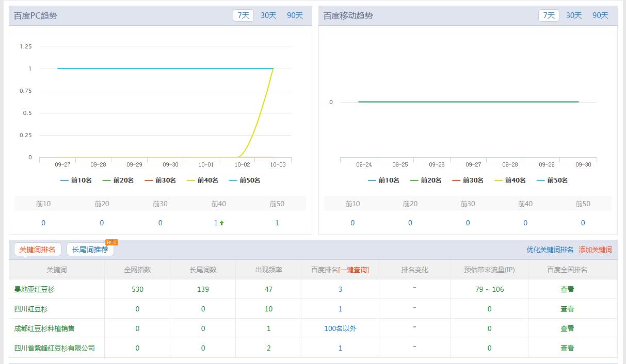Toggle 前40名 legend in mobile chart
This screenshot has width=626, height=364.
510,180
